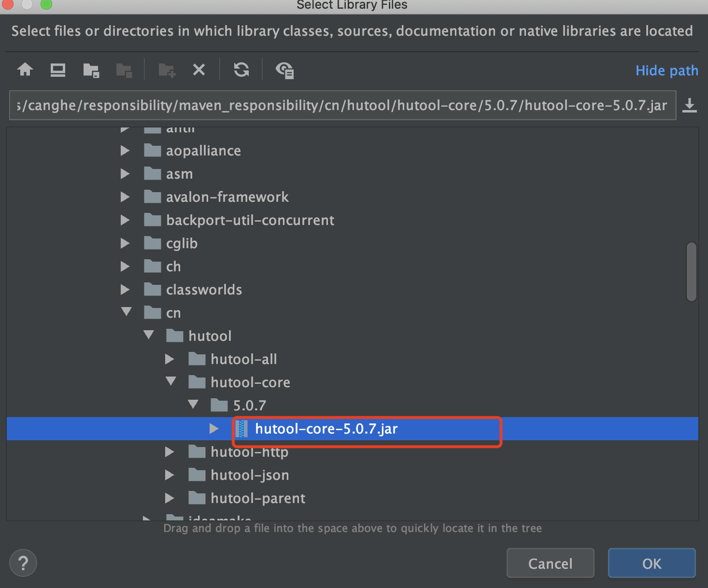Collapse the hutool folder
Image resolution: width=708 pixels, height=588 pixels.
pyautogui.click(x=149, y=335)
